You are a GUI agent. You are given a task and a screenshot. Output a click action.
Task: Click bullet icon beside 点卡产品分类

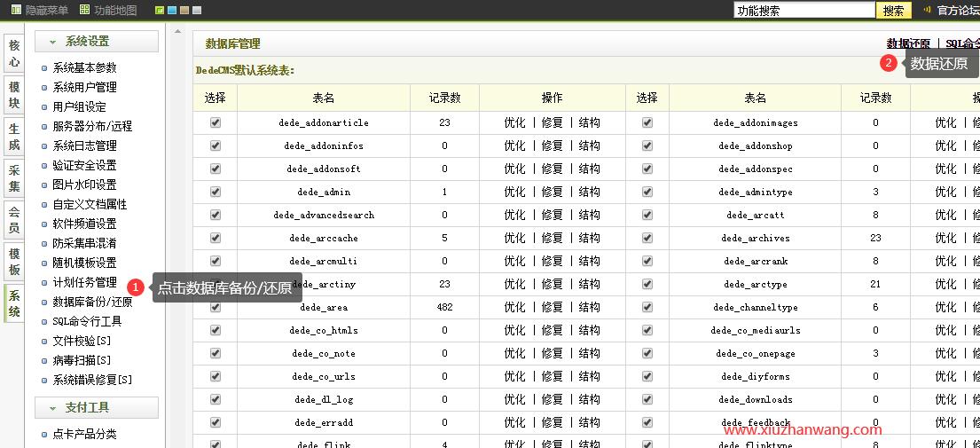point(44,435)
